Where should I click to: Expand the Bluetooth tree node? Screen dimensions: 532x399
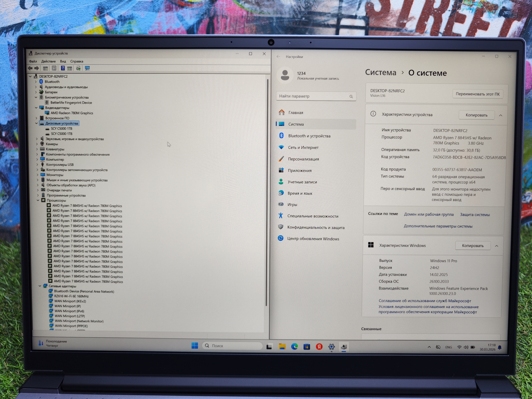click(x=36, y=82)
